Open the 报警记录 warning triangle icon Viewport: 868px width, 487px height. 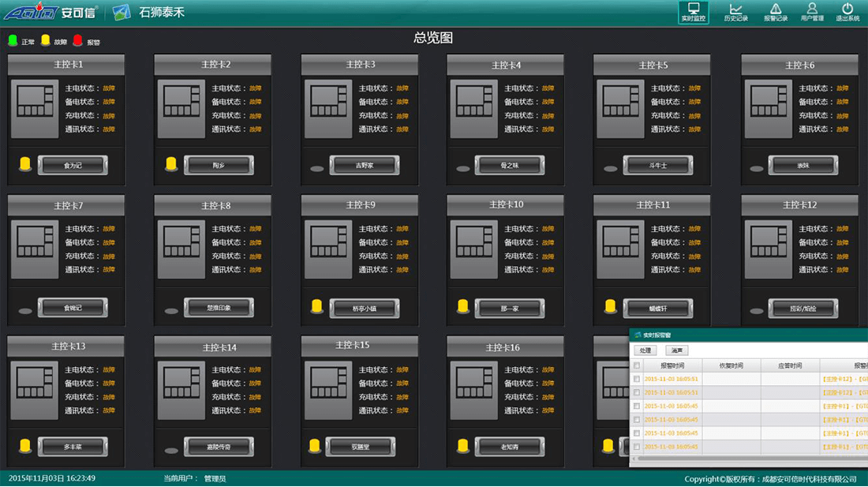776,12
